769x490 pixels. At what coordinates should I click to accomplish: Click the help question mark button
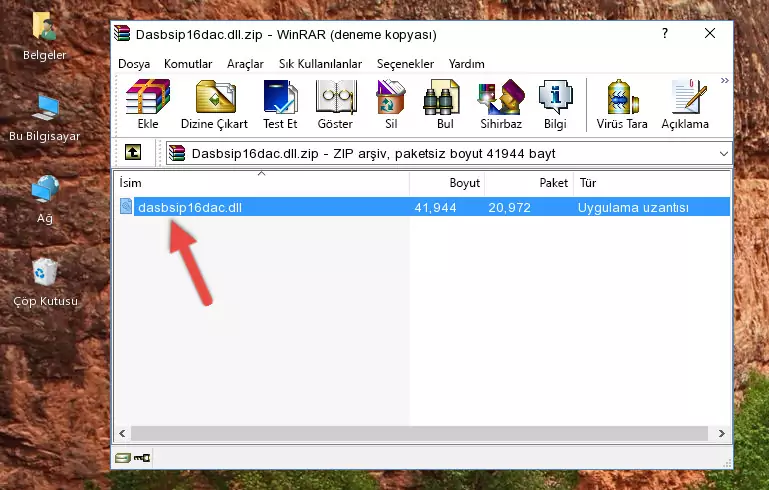665,33
